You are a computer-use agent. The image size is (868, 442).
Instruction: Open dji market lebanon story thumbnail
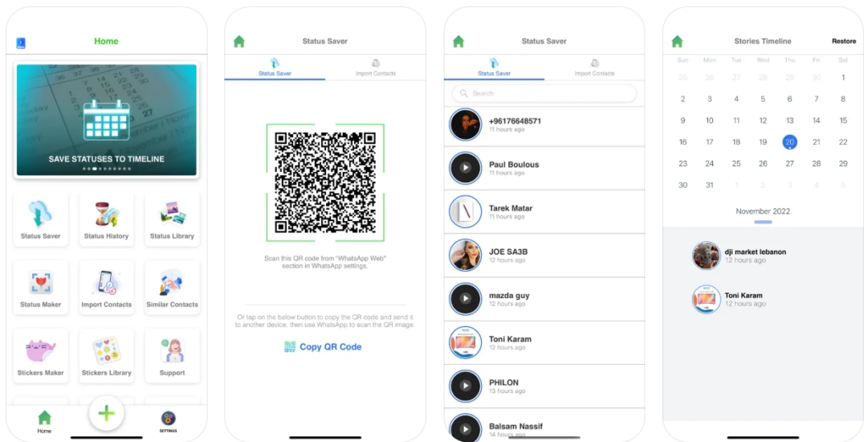point(707,256)
